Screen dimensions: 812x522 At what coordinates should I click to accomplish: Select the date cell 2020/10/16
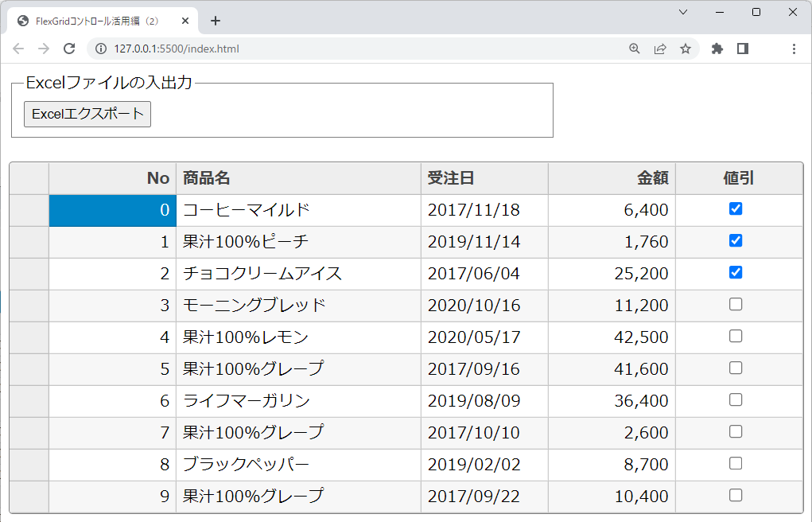tap(484, 306)
